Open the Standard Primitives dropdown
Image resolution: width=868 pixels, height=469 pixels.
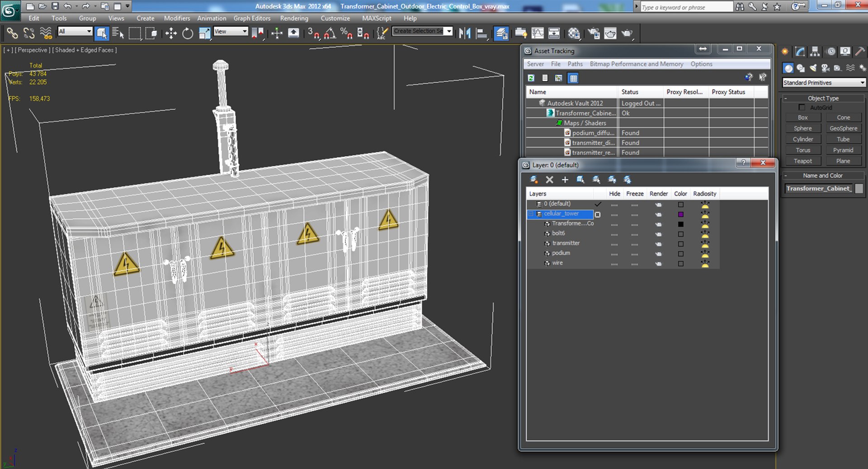click(823, 83)
